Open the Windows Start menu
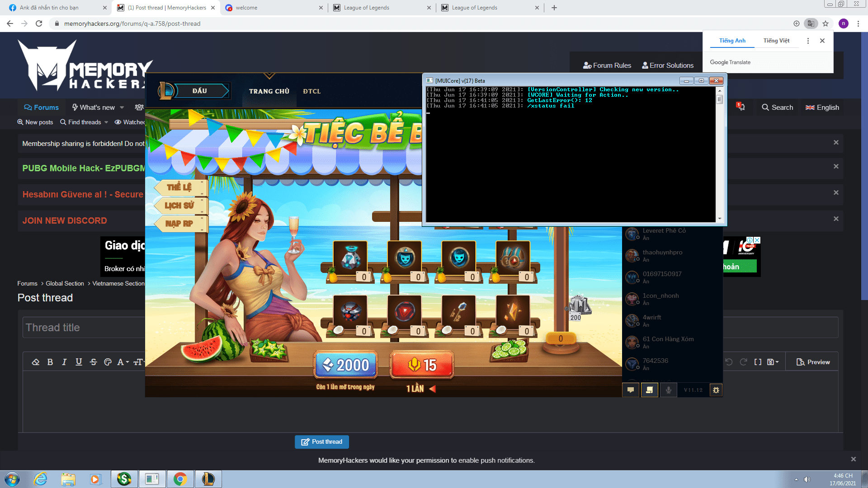 [x=12, y=479]
